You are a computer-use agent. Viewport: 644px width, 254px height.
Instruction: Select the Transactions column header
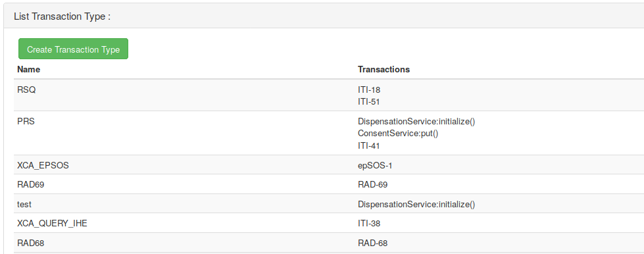coord(384,70)
